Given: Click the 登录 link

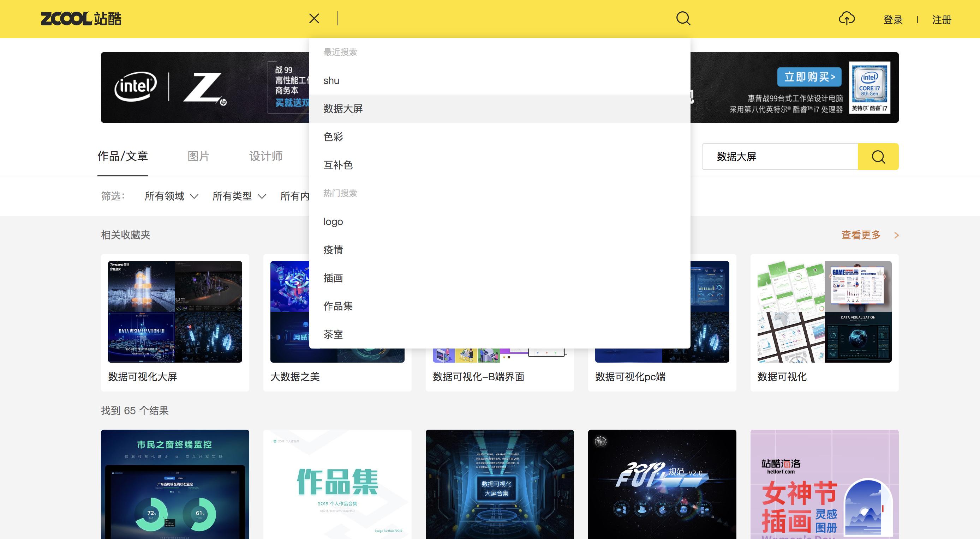Looking at the screenshot, I should 892,20.
